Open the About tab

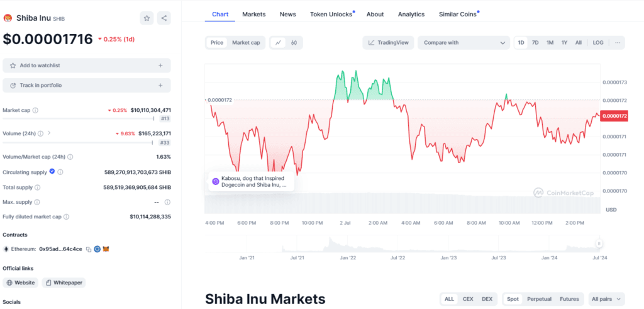(375, 14)
